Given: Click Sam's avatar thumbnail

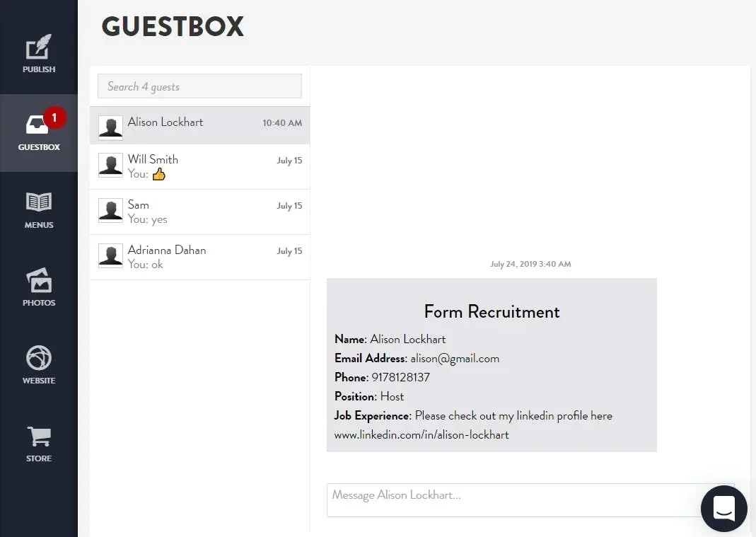Looking at the screenshot, I should click(x=110, y=210).
